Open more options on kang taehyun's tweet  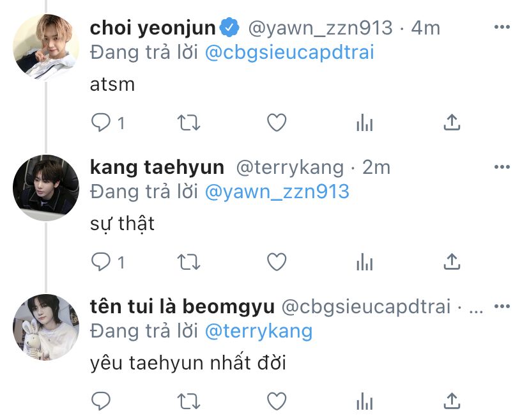pos(502,167)
